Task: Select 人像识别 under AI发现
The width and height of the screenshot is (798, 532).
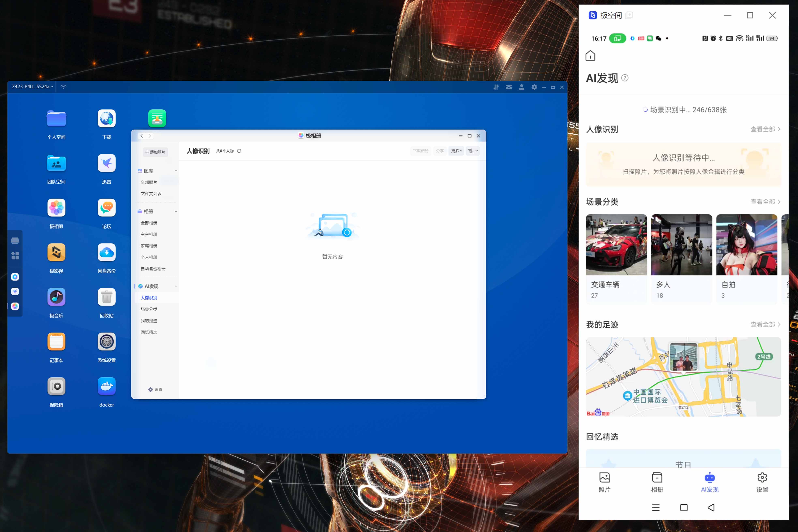Action: (149, 298)
